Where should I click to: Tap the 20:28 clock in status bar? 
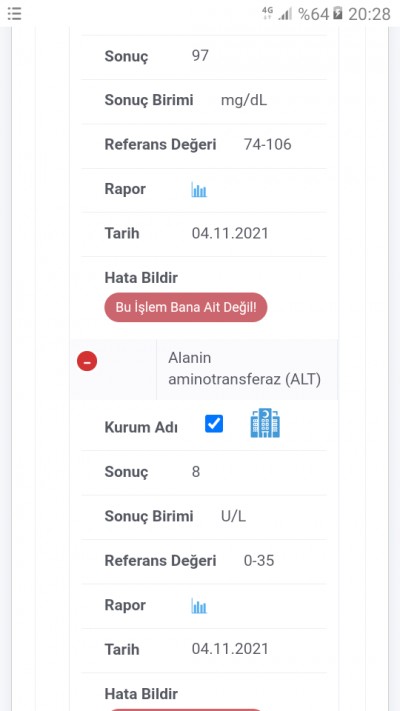click(x=369, y=14)
